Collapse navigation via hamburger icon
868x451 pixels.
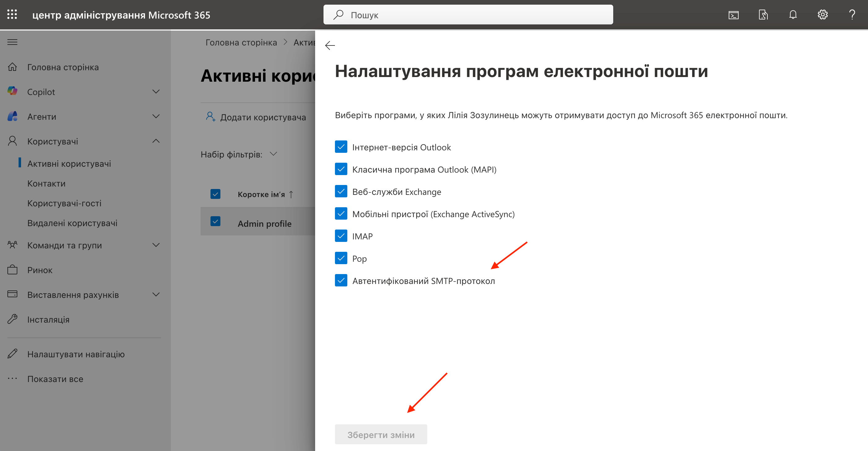coord(12,42)
